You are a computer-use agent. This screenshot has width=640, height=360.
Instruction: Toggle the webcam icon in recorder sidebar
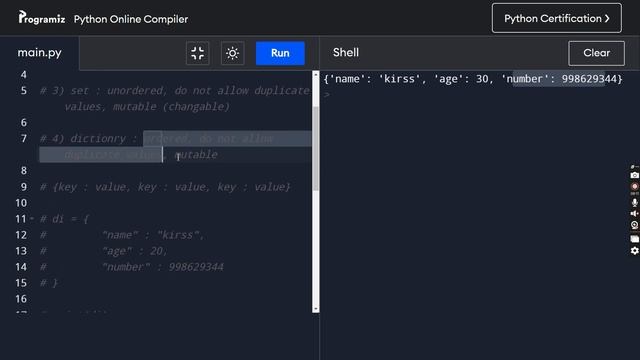click(634, 225)
